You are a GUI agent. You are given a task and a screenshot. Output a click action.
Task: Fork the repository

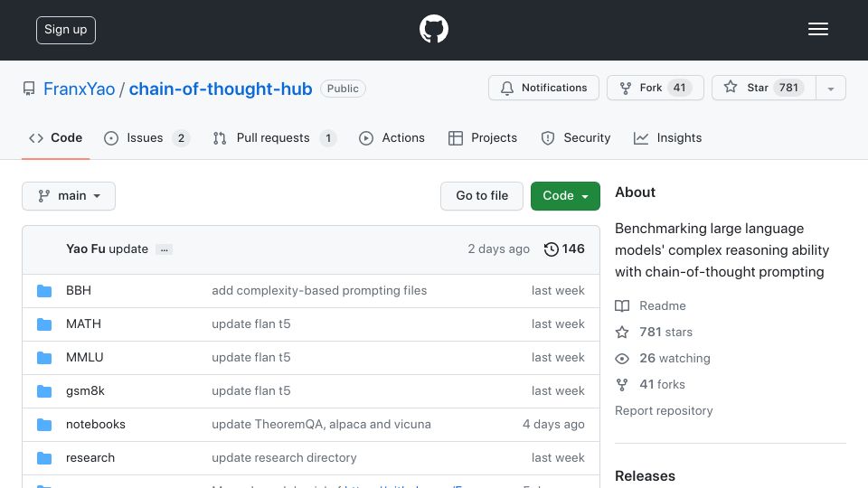tap(655, 88)
